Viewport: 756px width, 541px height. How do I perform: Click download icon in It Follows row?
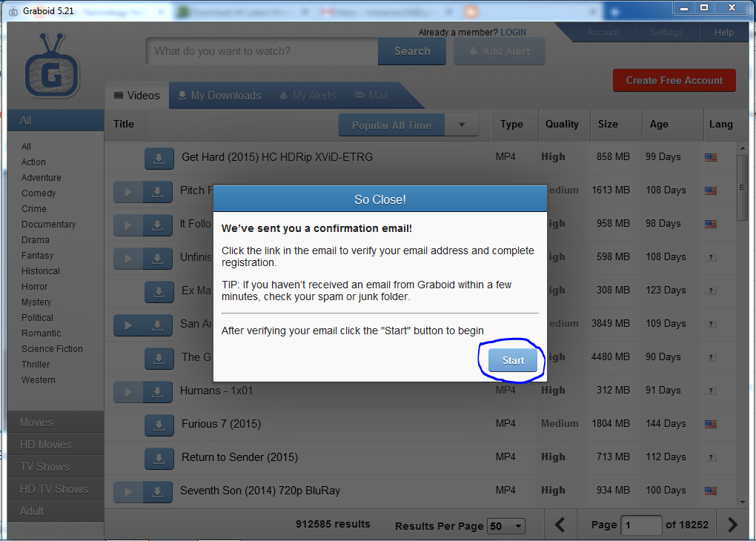[158, 225]
